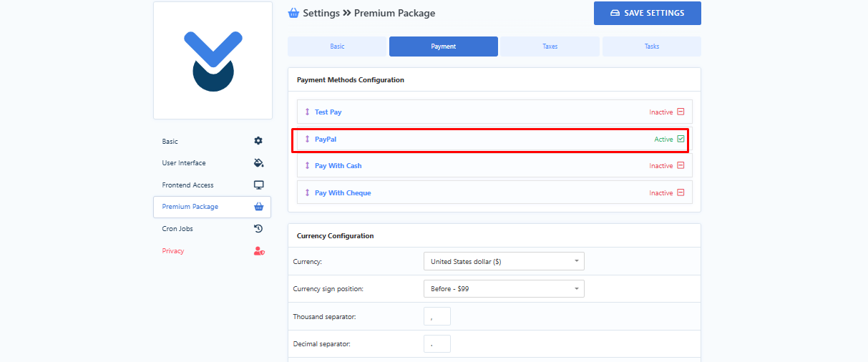
Task: Click the paint bucket icon for User Interface
Action: click(x=259, y=163)
